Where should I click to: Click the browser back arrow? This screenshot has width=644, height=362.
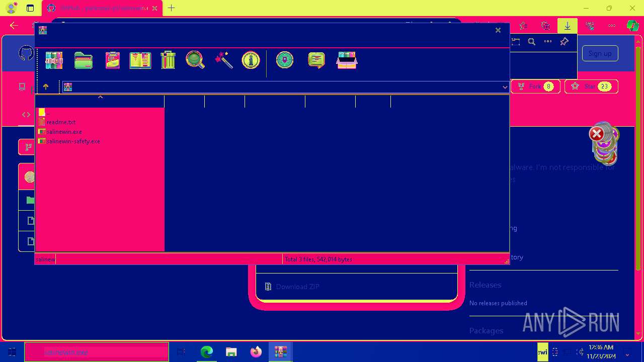click(14, 26)
